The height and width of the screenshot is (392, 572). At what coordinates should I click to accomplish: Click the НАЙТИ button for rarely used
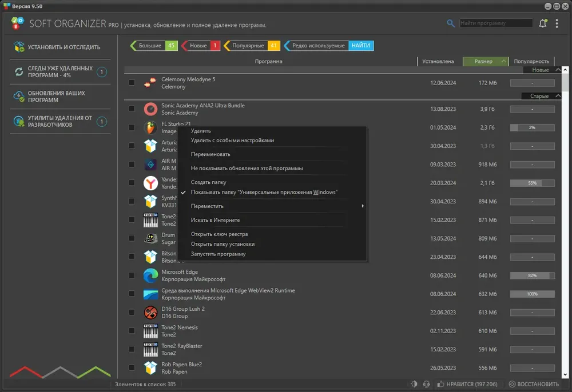[361, 46]
